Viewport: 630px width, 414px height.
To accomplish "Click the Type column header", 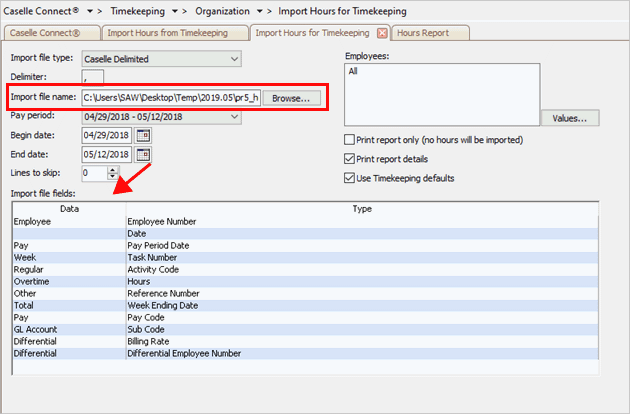I will point(361,208).
